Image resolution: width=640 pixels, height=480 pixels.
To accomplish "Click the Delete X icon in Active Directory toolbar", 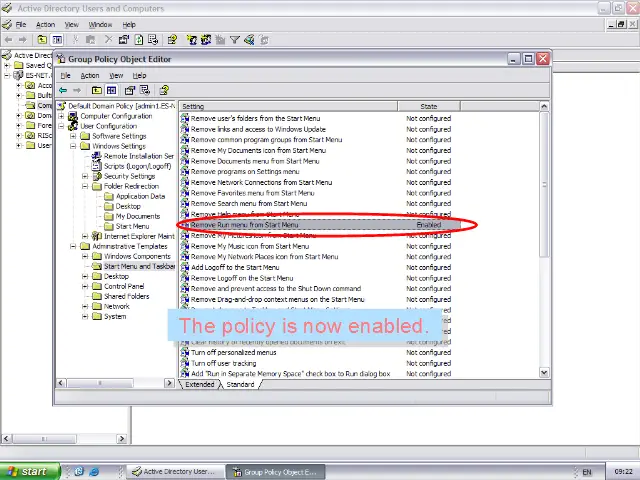I will tap(108, 40).
